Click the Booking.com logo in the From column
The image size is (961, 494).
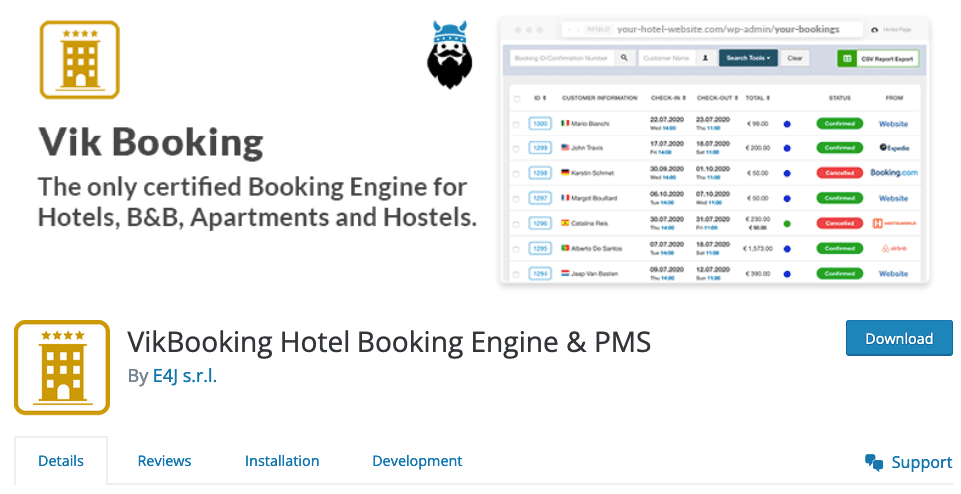(x=894, y=173)
